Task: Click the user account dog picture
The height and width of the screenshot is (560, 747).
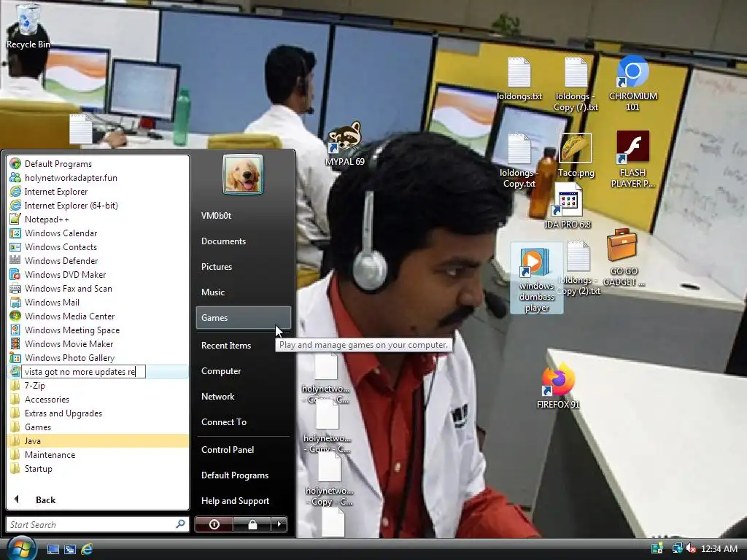Action: point(243,174)
